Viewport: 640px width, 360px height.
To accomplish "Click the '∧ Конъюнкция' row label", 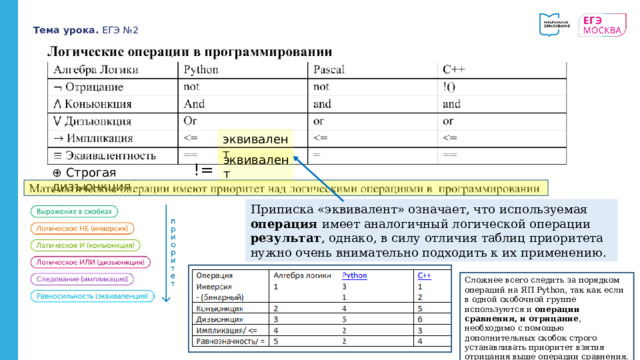I will pyautogui.click(x=92, y=104).
